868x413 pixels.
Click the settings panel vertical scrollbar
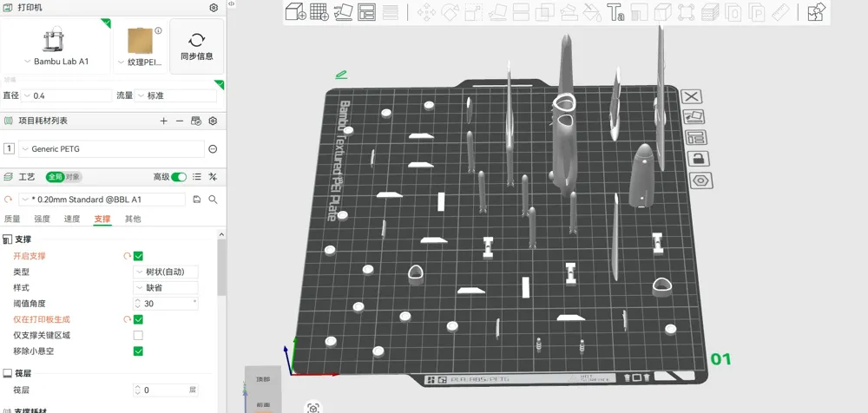click(x=221, y=267)
